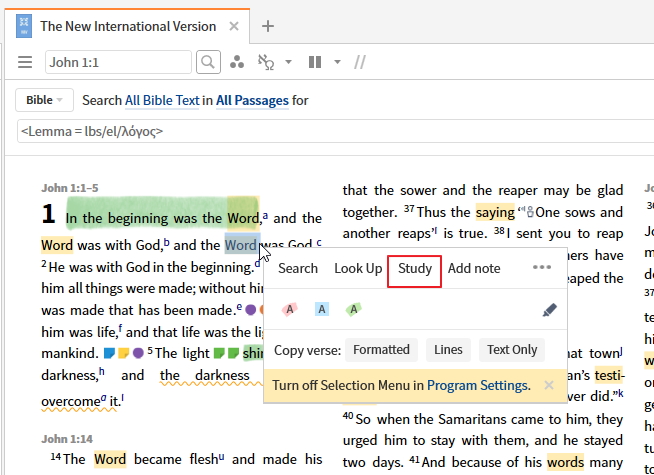
Task: Apply the blue highlight style swatch
Action: [322, 309]
